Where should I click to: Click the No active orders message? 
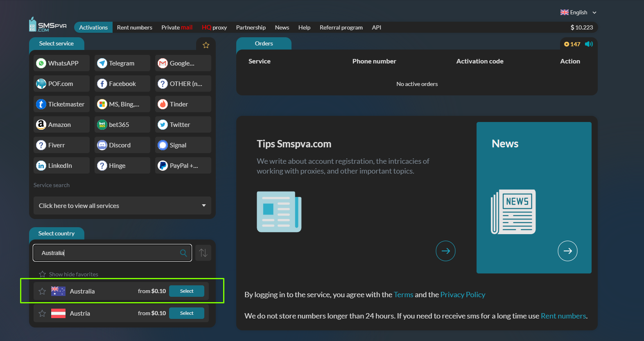pos(417,84)
